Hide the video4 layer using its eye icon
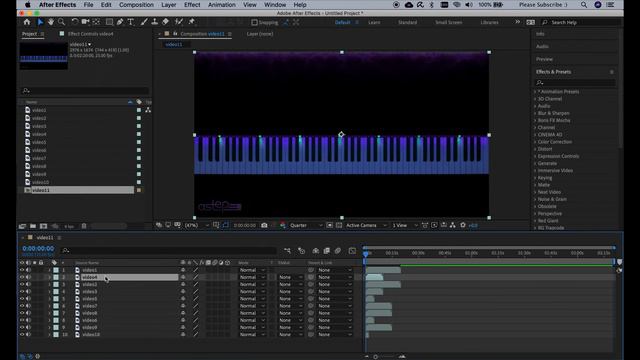Screen dimensions: 640x360 [x=22, y=277]
